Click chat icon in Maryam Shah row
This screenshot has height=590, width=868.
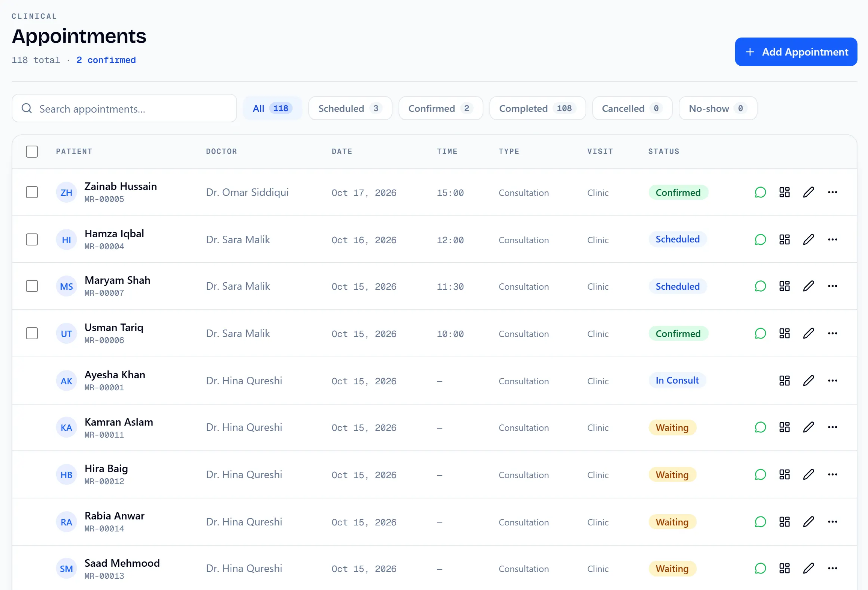coord(760,286)
